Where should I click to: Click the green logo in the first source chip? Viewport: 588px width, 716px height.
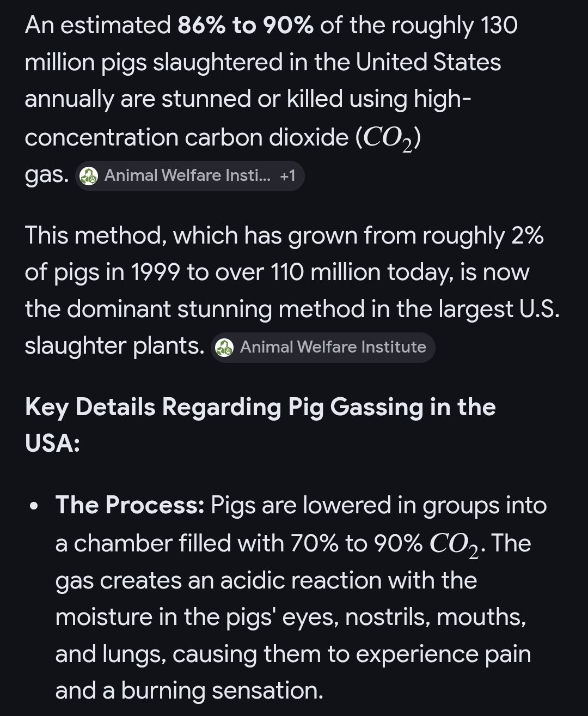pos(89,176)
